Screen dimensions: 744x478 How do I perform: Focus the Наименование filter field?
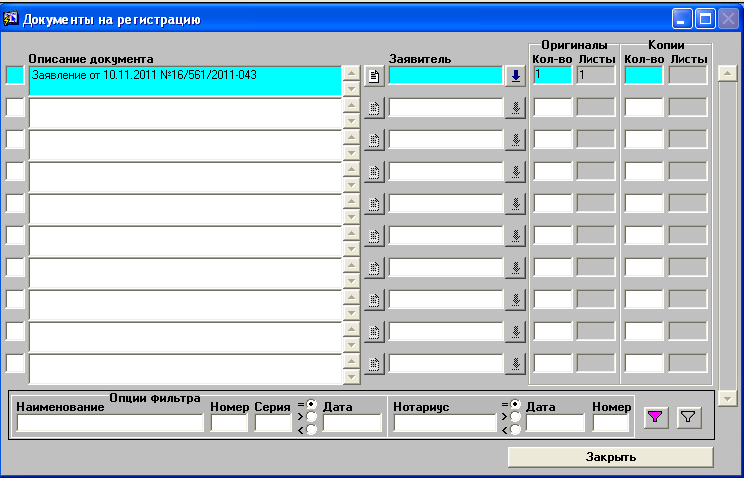(x=110, y=422)
